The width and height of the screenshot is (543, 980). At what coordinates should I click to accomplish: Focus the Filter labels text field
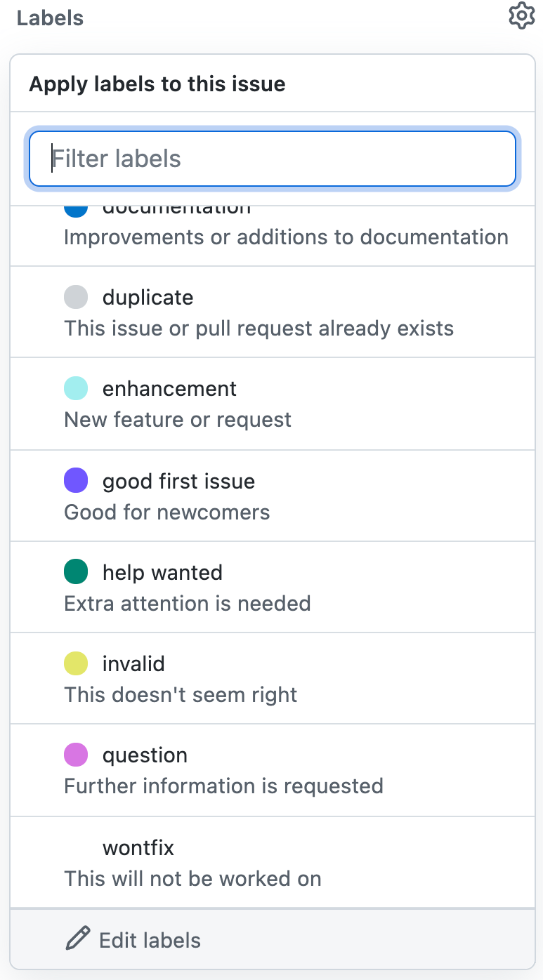click(x=273, y=159)
